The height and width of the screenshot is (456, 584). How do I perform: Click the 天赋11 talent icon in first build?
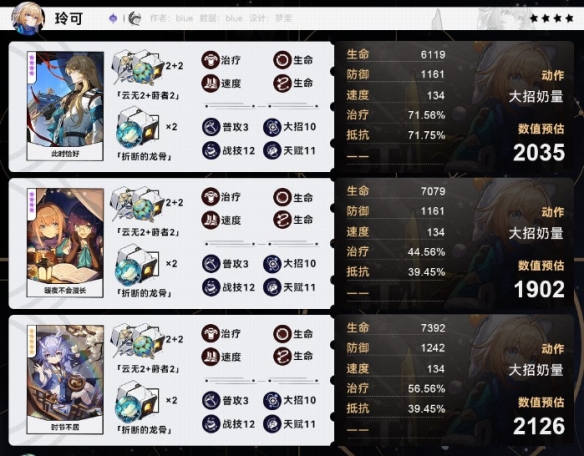(x=272, y=151)
